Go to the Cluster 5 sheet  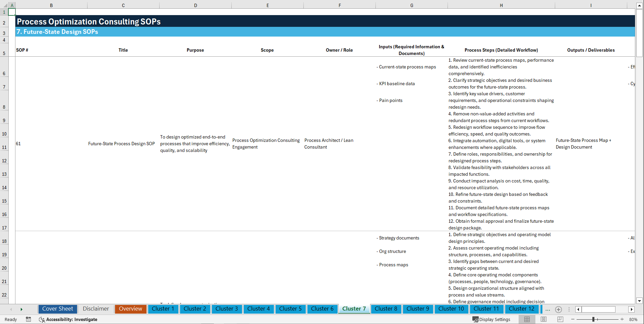coord(290,309)
